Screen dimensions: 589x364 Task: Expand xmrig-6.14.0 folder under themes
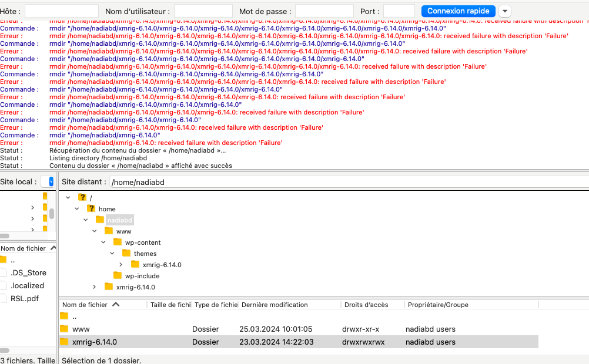tap(121, 265)
